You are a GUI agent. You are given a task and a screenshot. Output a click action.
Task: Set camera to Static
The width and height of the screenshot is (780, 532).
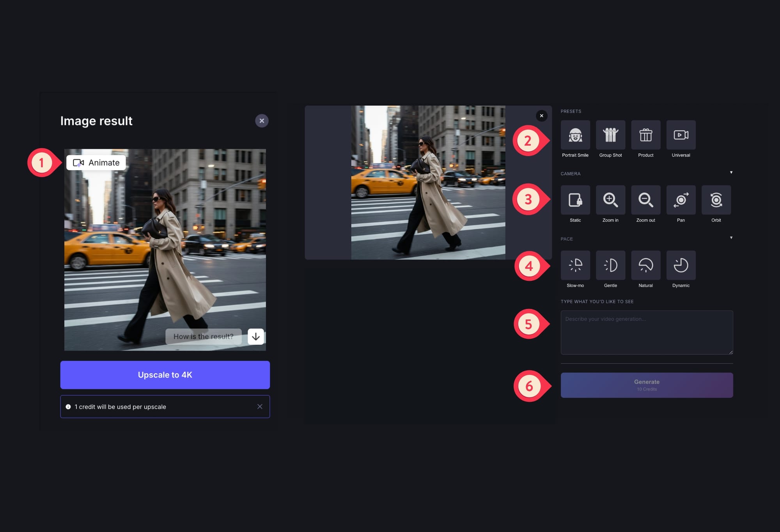575,200
